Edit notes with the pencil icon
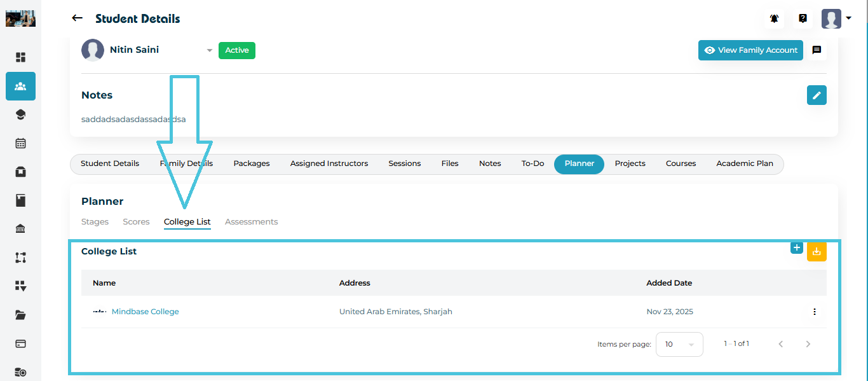This screenshot has width=868, height=381. [x=817, y=95]
